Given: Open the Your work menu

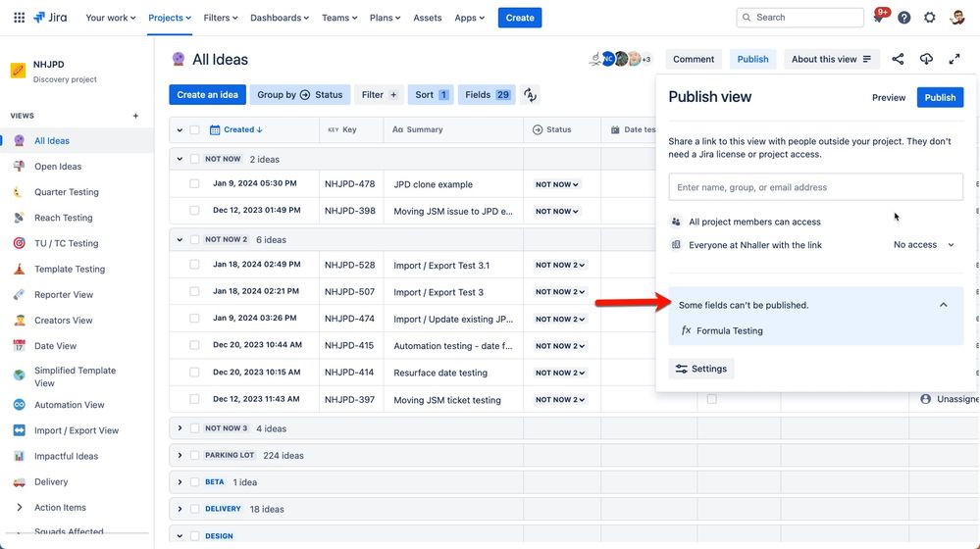Looking at the screenshot, I should click(x=111, y=18).
